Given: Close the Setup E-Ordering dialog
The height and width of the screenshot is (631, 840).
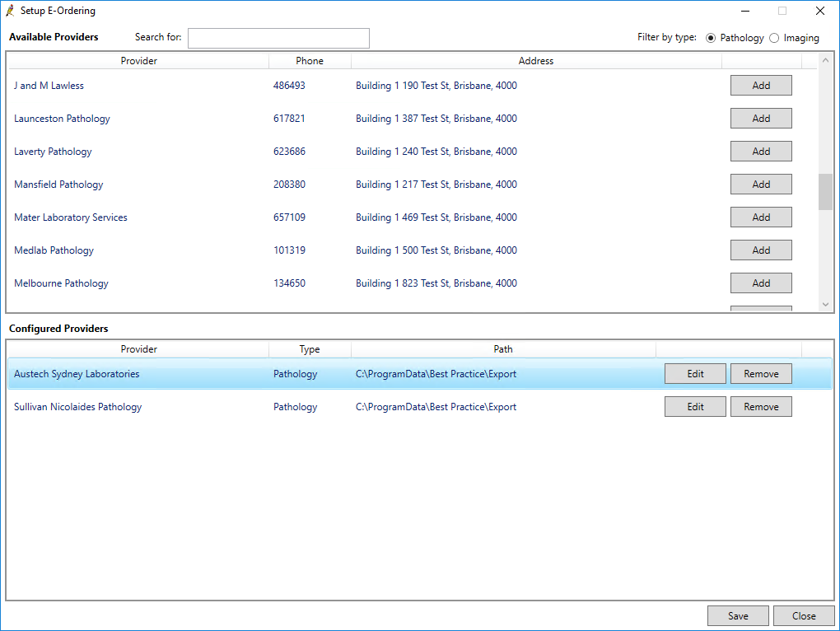Looking at the screenshot, I should (804, 616).
